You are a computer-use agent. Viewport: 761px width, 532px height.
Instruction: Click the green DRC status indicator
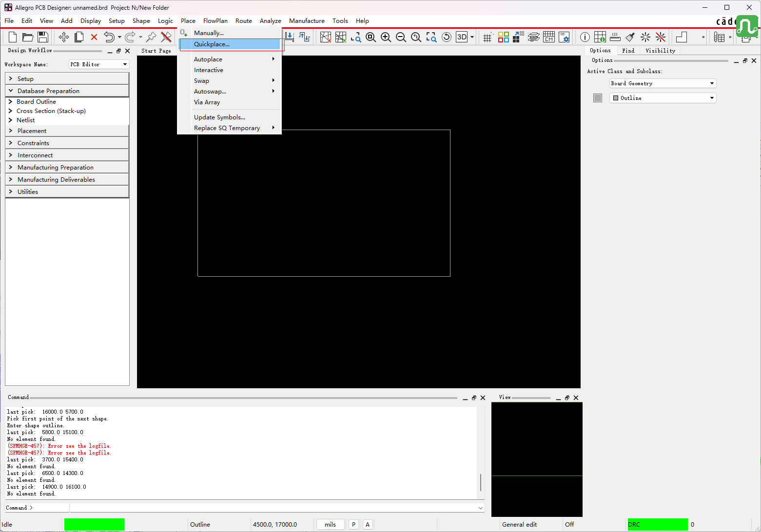[x=657, y=524]
